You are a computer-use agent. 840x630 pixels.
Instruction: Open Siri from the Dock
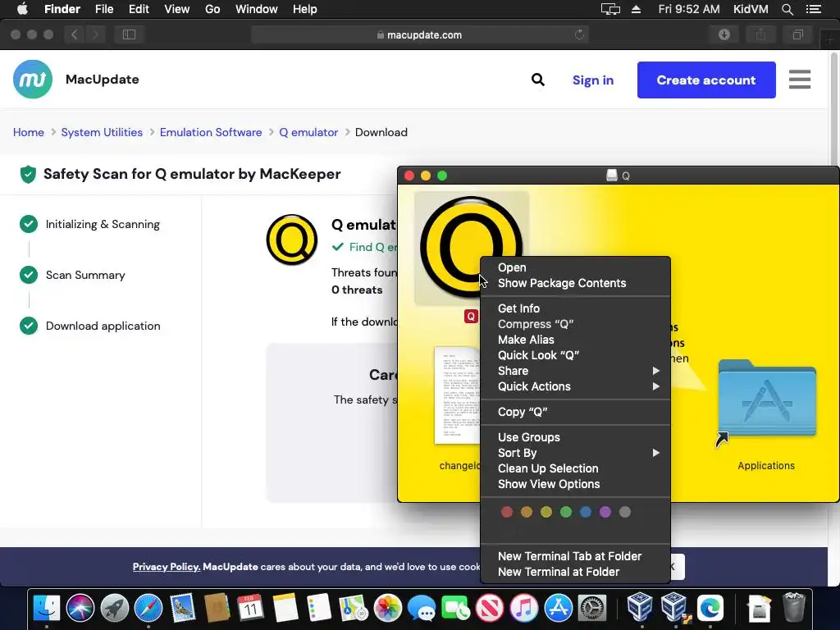click(x=80, y=608)
